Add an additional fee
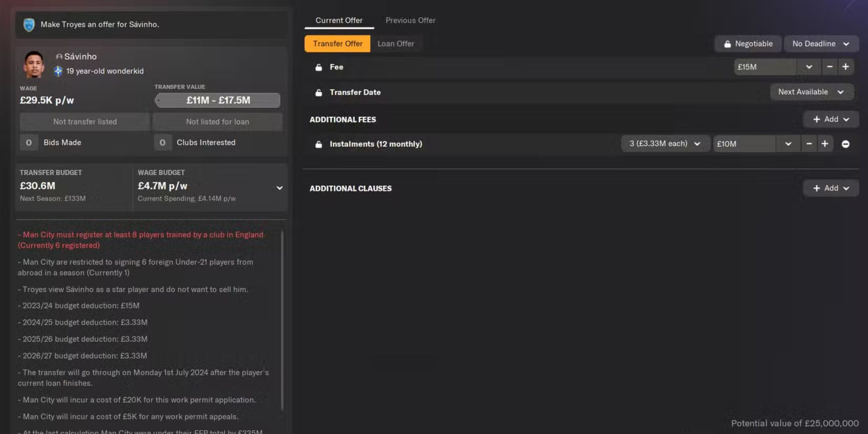868x434 pixels. pyautogui.click(x=830, y=119)
